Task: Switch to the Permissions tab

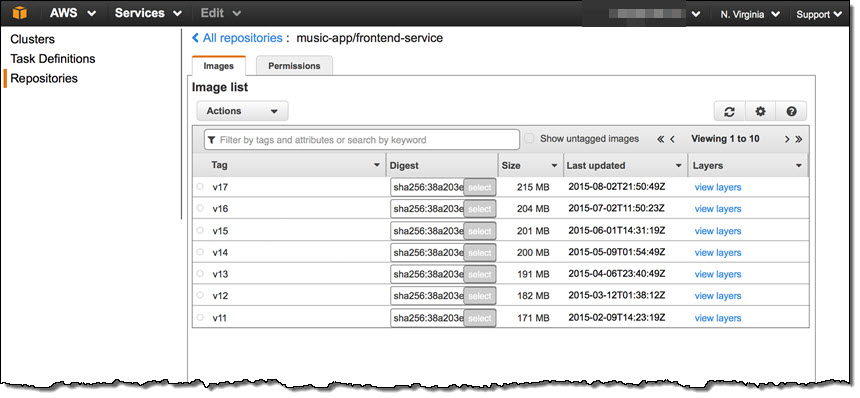Action: coord(294,66)
